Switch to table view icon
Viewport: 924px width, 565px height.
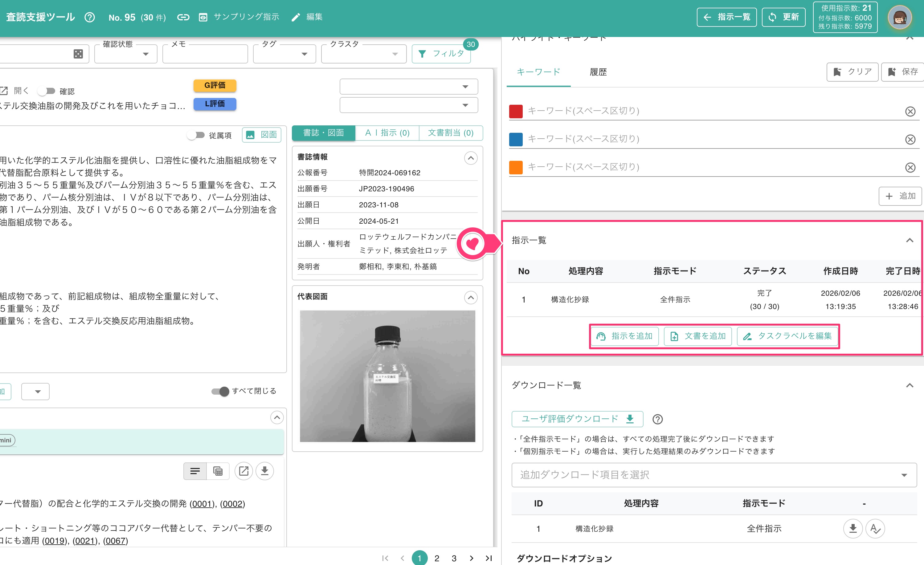coord(218,471)
